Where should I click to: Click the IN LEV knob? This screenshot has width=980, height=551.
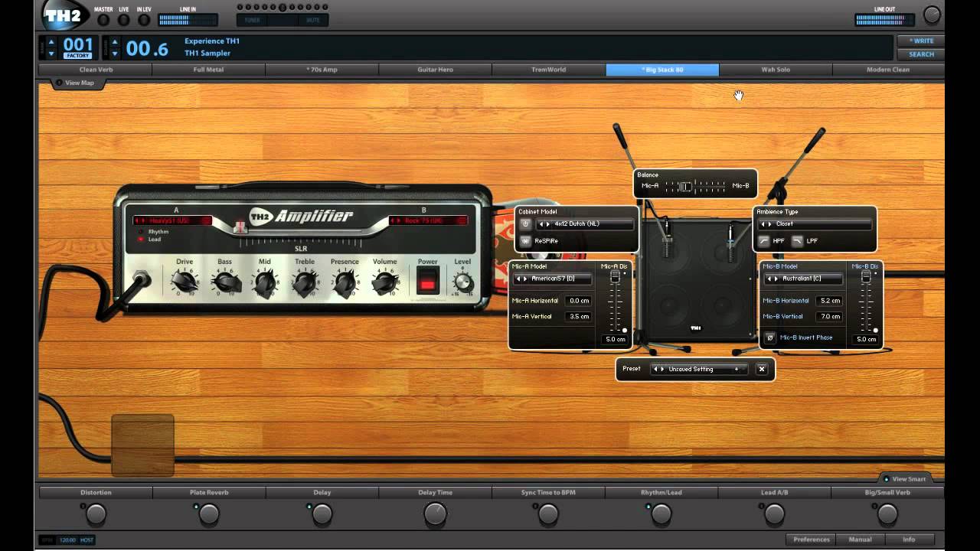click(144, 20)
